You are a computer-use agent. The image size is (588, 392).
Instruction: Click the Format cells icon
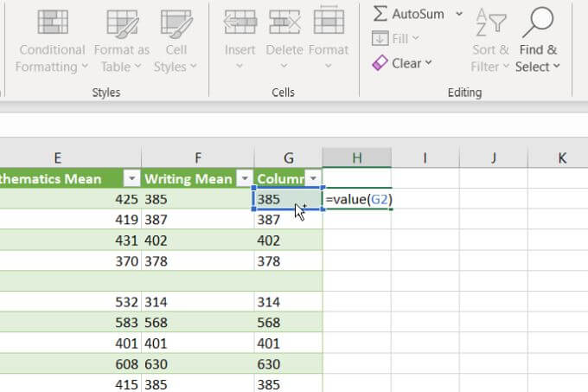coord(329,23)
